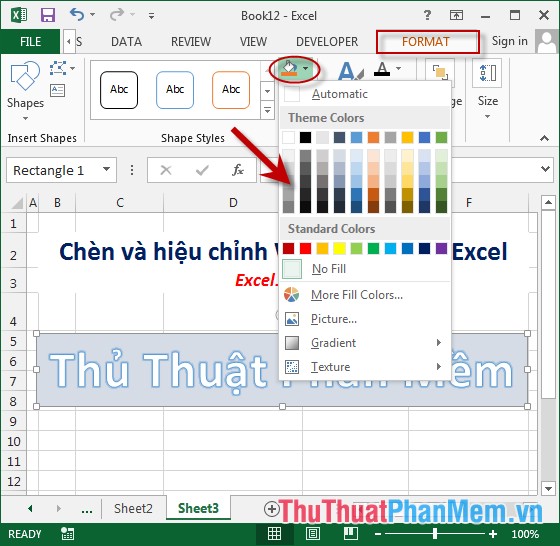Screen dimensions: 560x546
Task: Click the Insert Function fx icon
Action: click(238, 170)
